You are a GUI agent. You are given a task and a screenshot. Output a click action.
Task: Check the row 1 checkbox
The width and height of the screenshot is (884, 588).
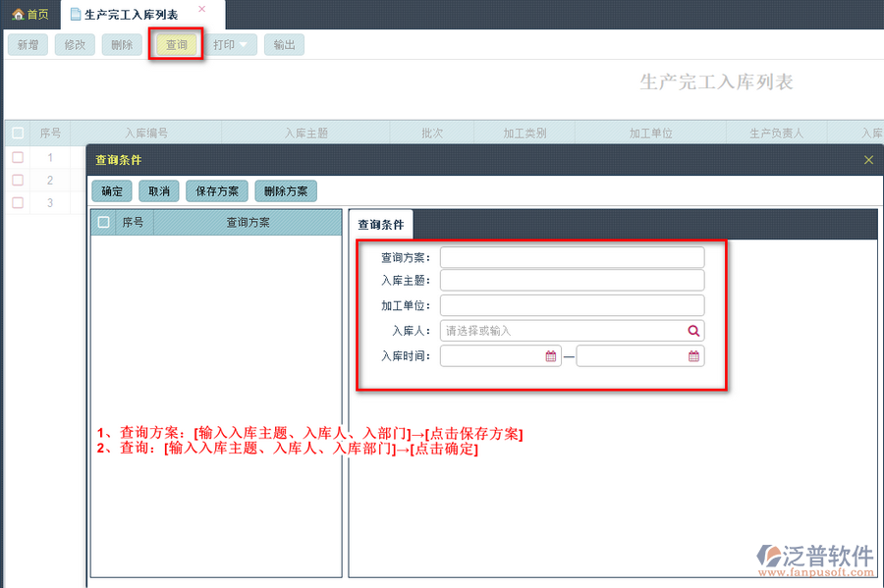click(x=18, y=157)
